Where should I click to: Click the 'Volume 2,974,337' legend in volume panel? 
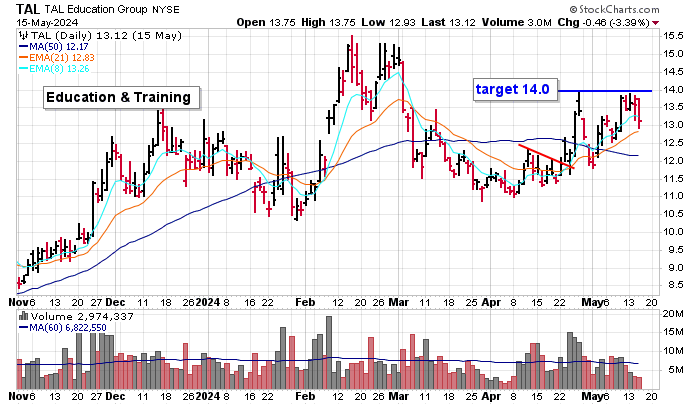82,317
